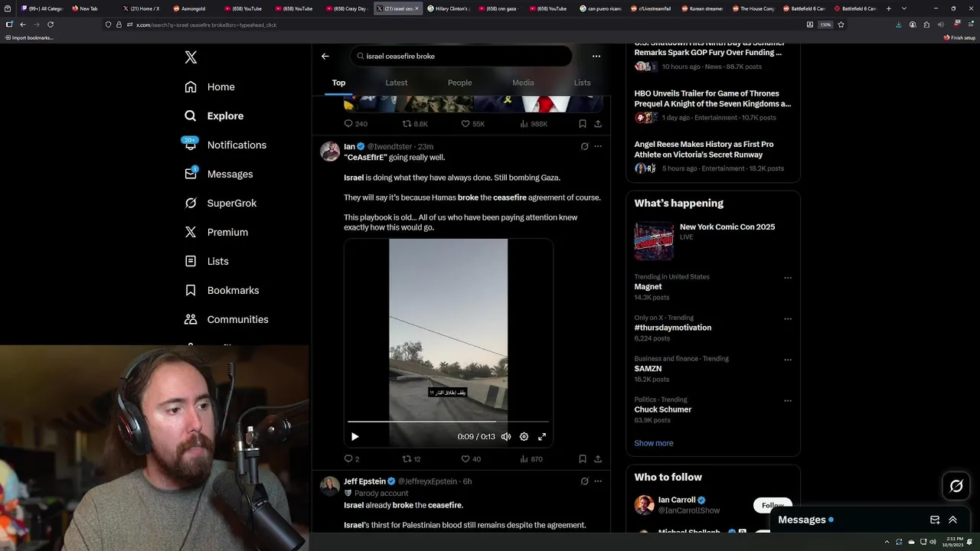View analytics showing 988K views

(534, 123)
